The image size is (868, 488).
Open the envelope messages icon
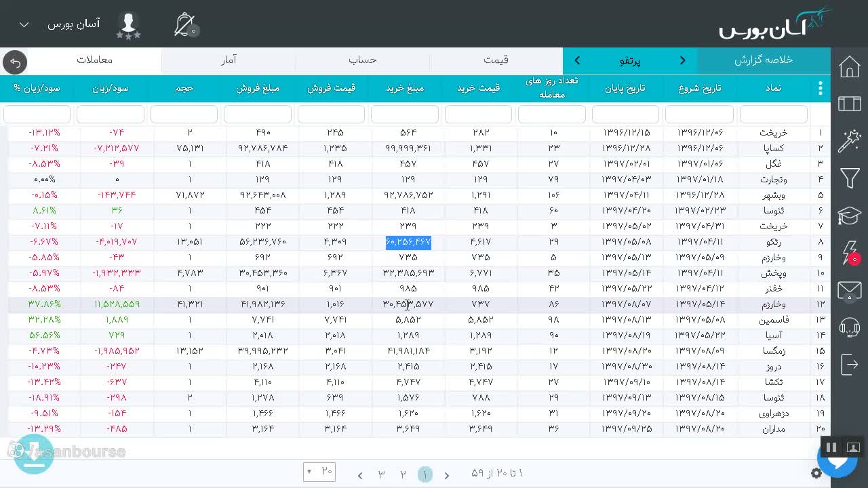(x=849, y=290)
